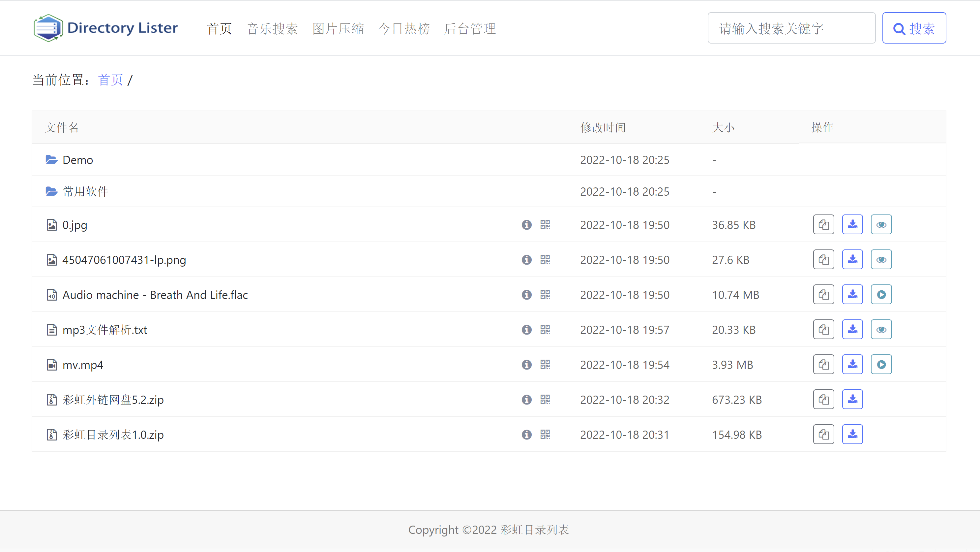Click the 搜索 button
The height and width of the screenshot is (552, 980).
(914, 28)
